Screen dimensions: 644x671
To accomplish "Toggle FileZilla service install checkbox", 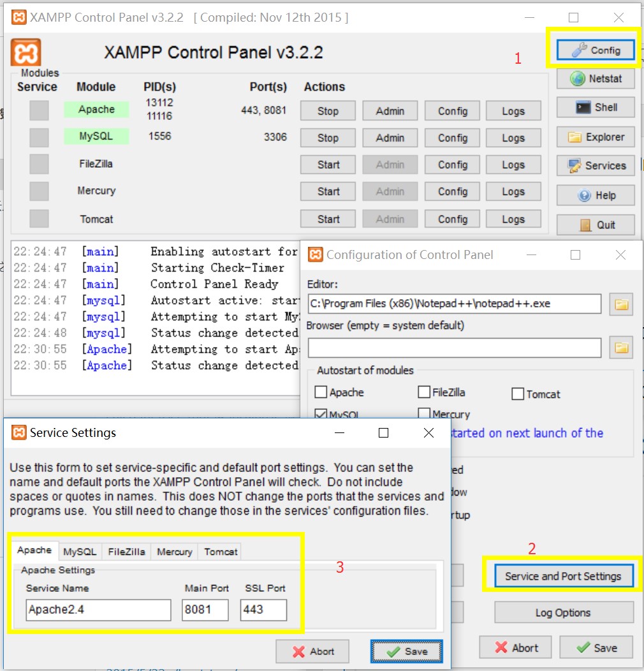I will pyautogui.click(x=39, y=164).
